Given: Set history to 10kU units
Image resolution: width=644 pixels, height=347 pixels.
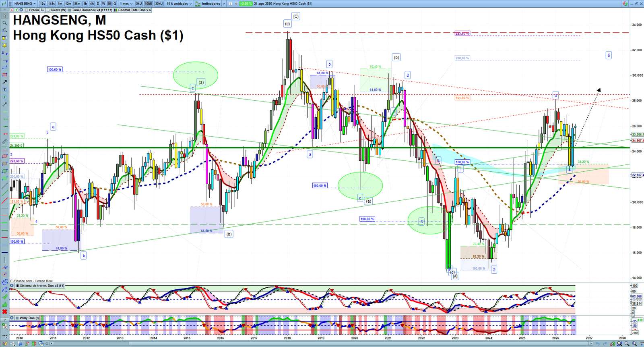Looking at the screenshot, I should click(x=149, y=4).
